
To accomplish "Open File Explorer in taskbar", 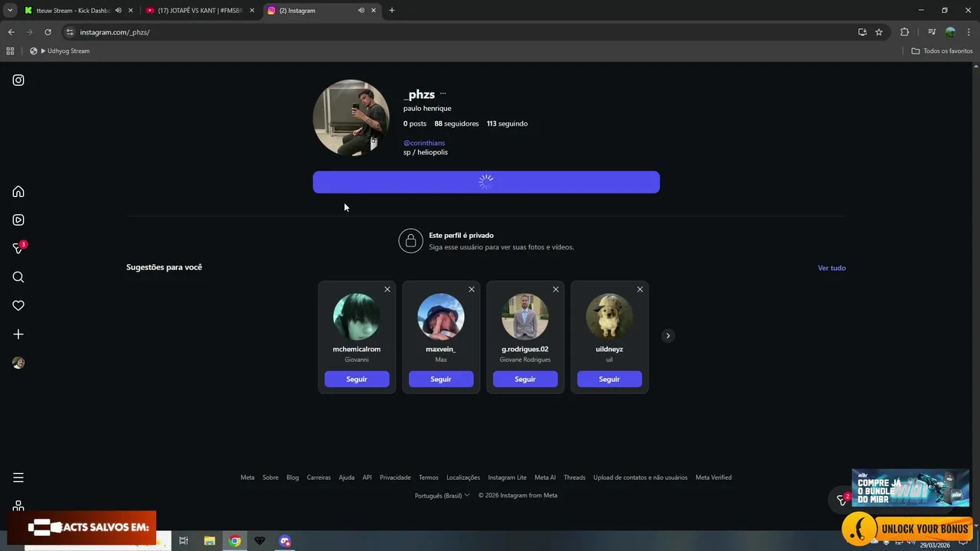I will coord(209,541).
